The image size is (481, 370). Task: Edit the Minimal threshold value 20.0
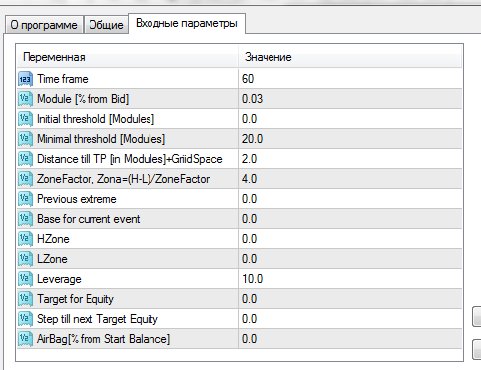350,139
